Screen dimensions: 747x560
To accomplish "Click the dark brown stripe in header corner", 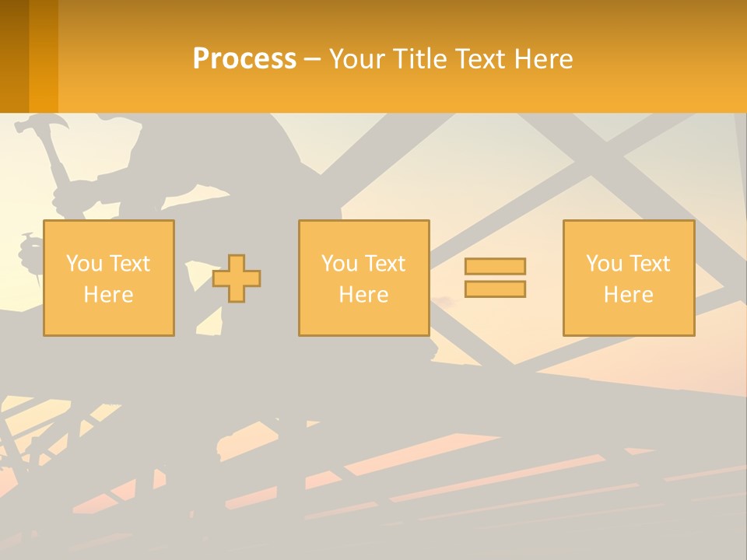I will (14, 56).
